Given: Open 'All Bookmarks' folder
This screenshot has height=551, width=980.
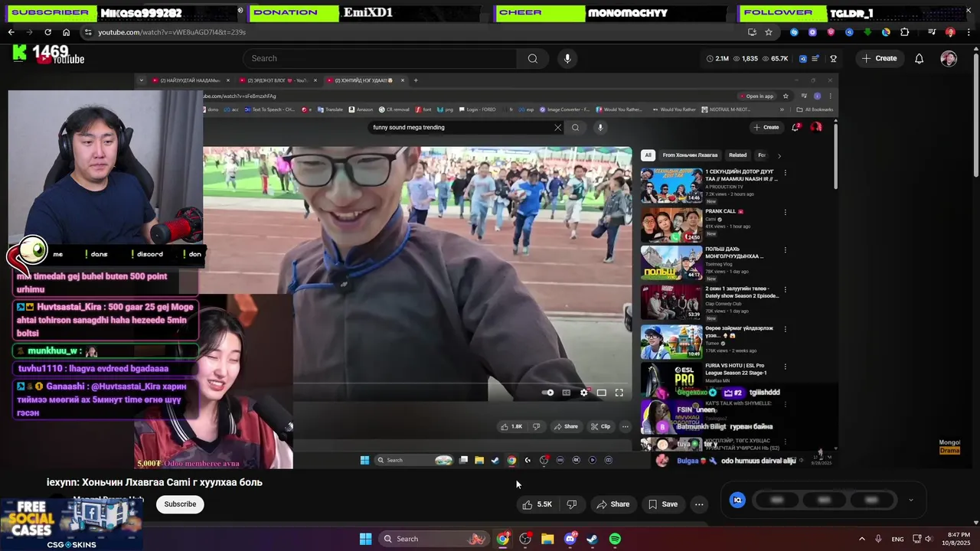Looking at the screenshot, I should (815, 109).
